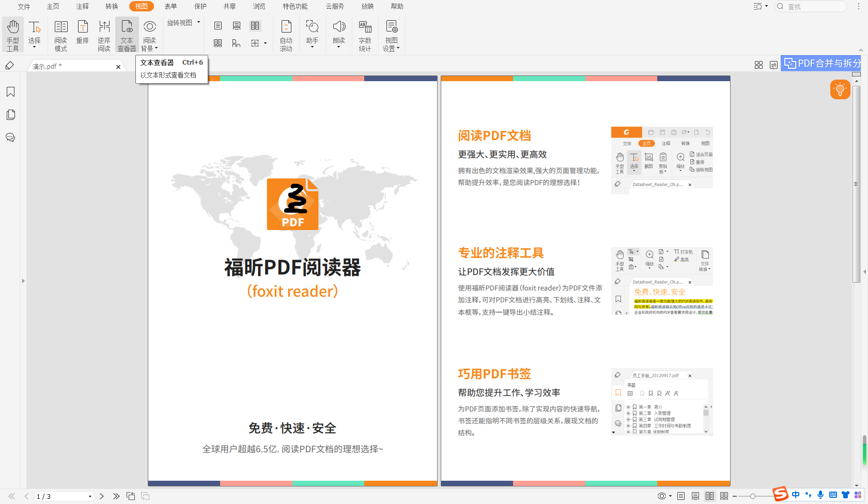This screenshot has height=504, width=868.
Task: Open the 文本查看器 text viewer
Action: [127, 34]
